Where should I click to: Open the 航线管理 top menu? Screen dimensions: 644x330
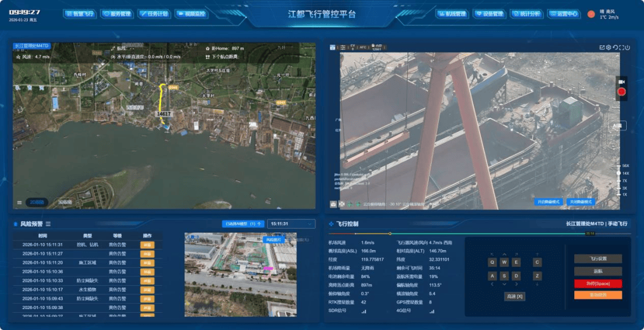[x=451, y=14]
